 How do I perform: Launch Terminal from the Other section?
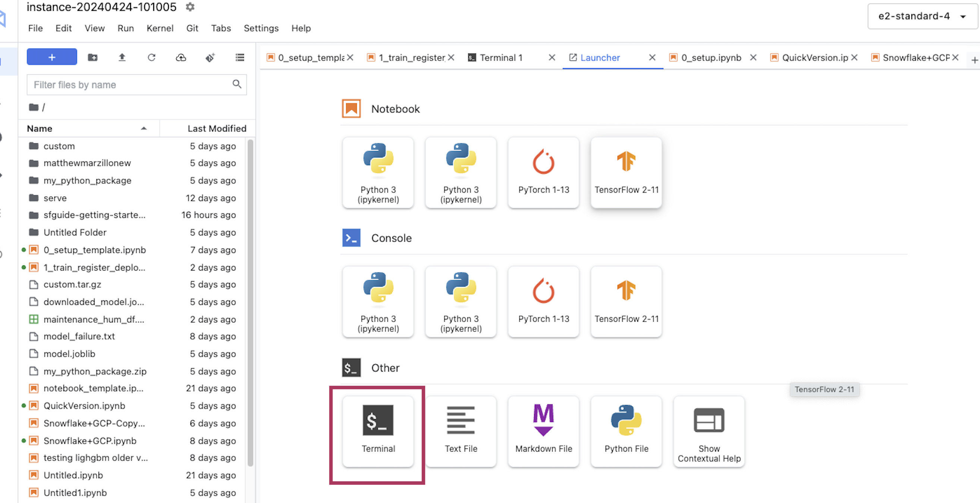click(x=378, y=431)
